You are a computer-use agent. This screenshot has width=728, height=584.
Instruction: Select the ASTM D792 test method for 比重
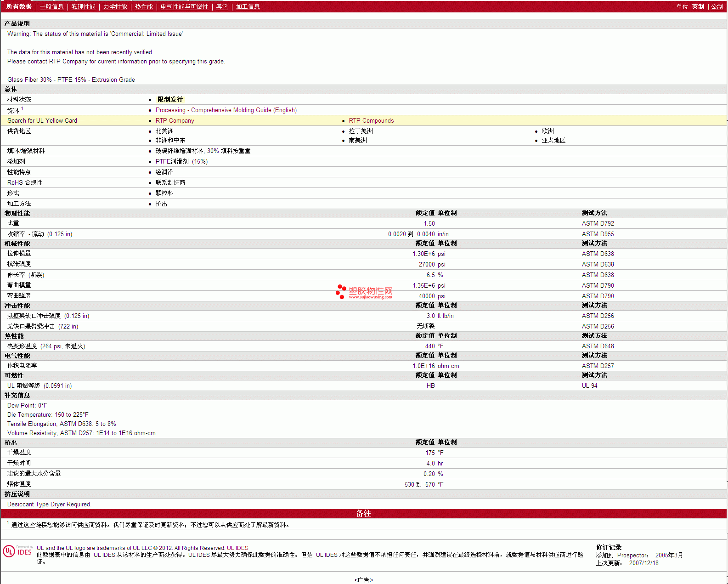coord(598,223)
